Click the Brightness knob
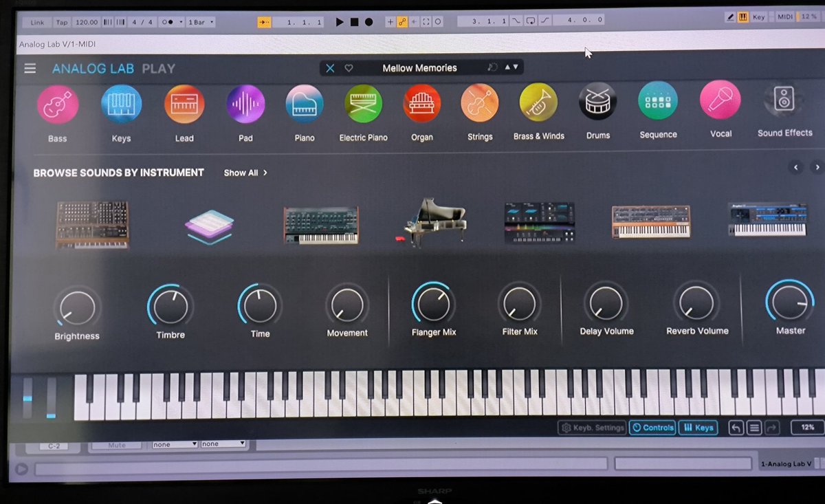The height and width of the screenshot is (504, 825). coord(77,307)
